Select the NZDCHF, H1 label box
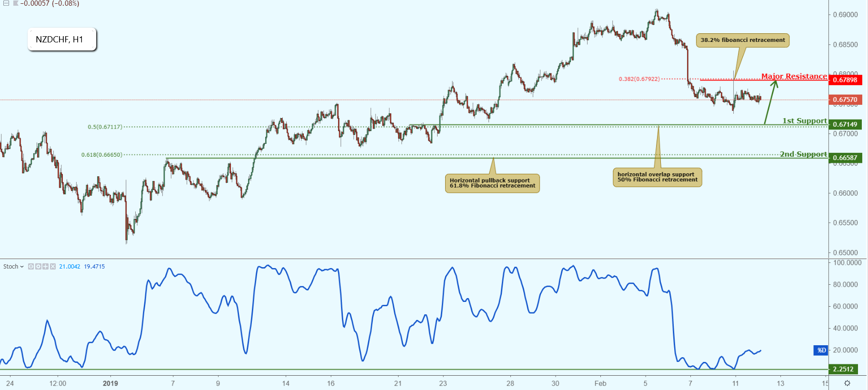Viewport: 868px width, 390px height. point(62,40)
